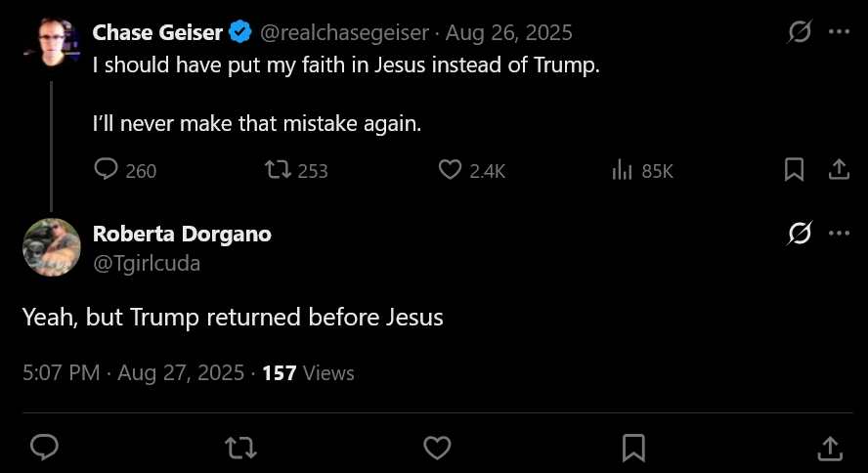
Task: Open Grok icon on Chase Geiser's post
Action: [800, 31]
